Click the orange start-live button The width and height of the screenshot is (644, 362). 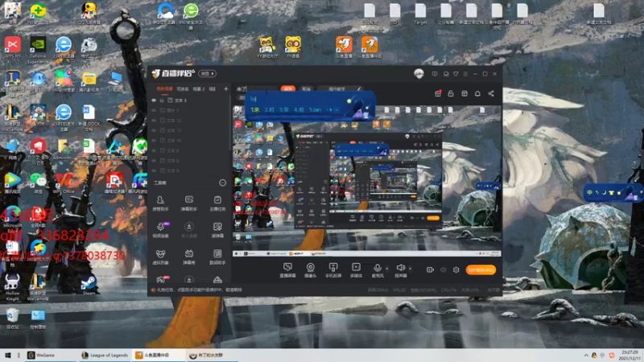click(481, 269)
